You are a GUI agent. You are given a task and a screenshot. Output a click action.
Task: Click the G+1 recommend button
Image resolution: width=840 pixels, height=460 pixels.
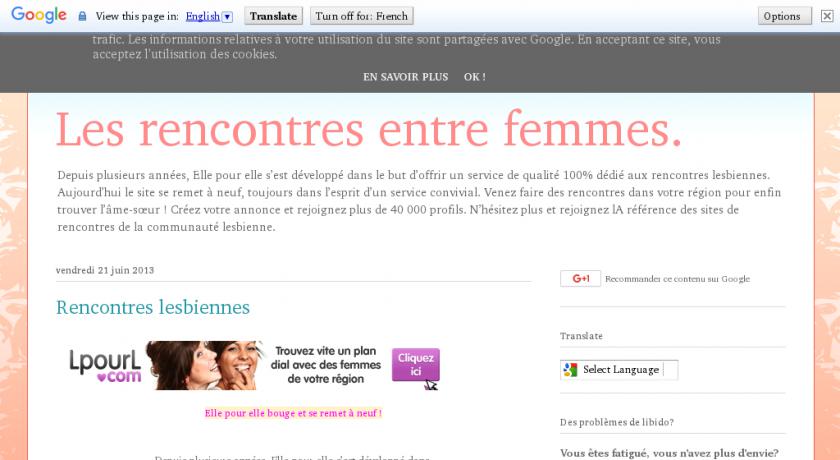580,278
